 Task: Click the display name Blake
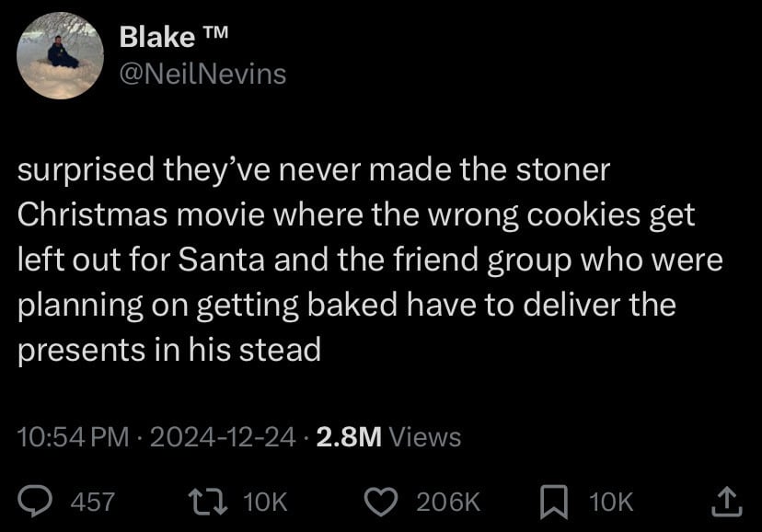click(157, 38)
